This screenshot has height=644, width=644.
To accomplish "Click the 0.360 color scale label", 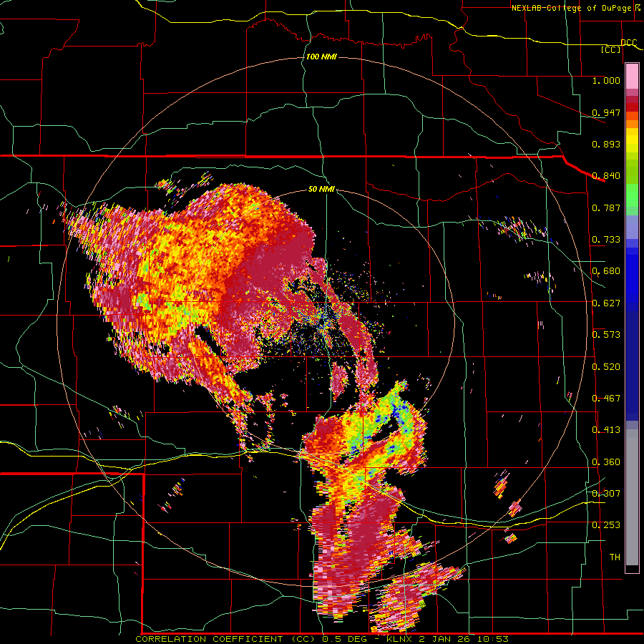I will (606, 462).
